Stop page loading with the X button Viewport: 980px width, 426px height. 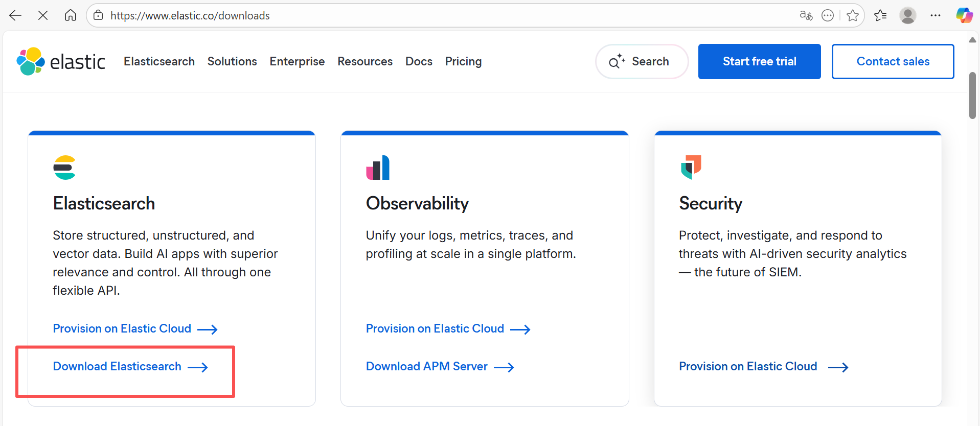pyautogui.click(x=43, y=15)
